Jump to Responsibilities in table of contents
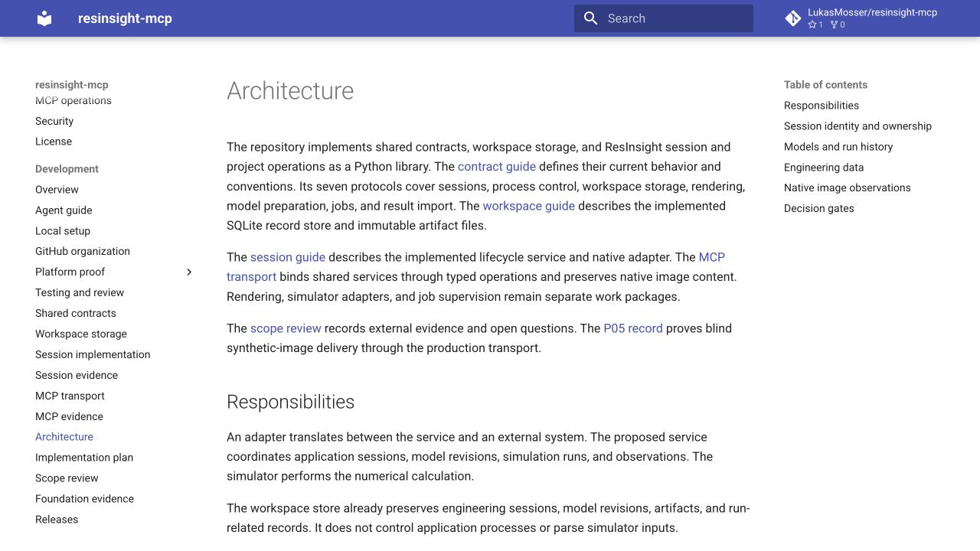 point(822,106)
